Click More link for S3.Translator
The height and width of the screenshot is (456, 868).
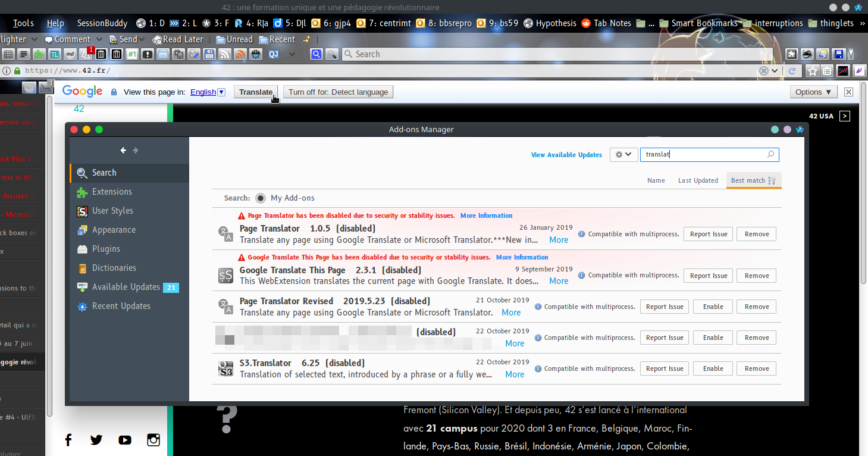tap(515, 374)
